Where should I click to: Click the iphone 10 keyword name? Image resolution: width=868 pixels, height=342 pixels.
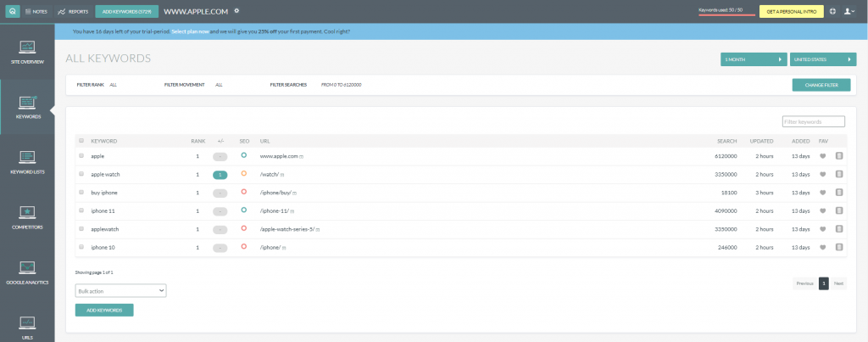pos(103,248)
